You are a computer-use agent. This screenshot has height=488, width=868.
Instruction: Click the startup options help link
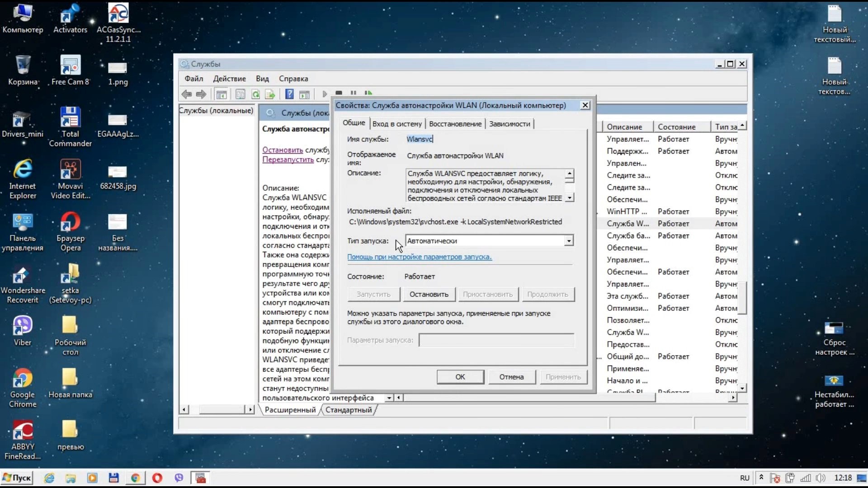point(419,257)
